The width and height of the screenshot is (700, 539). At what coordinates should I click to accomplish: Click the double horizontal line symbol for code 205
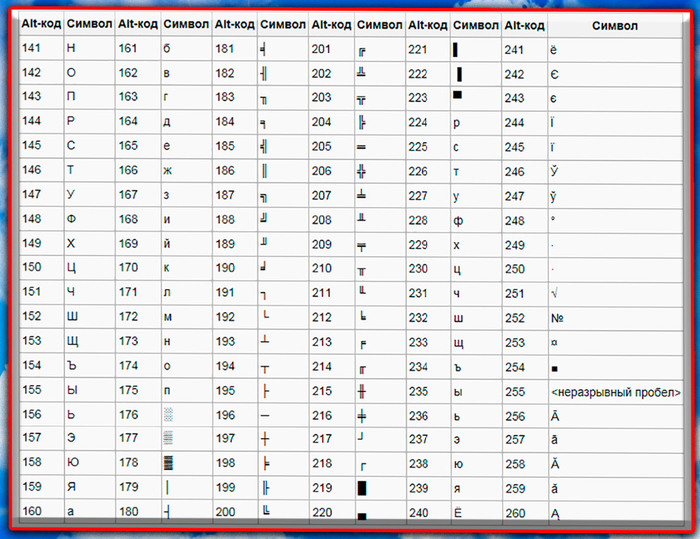pos(361,147)
